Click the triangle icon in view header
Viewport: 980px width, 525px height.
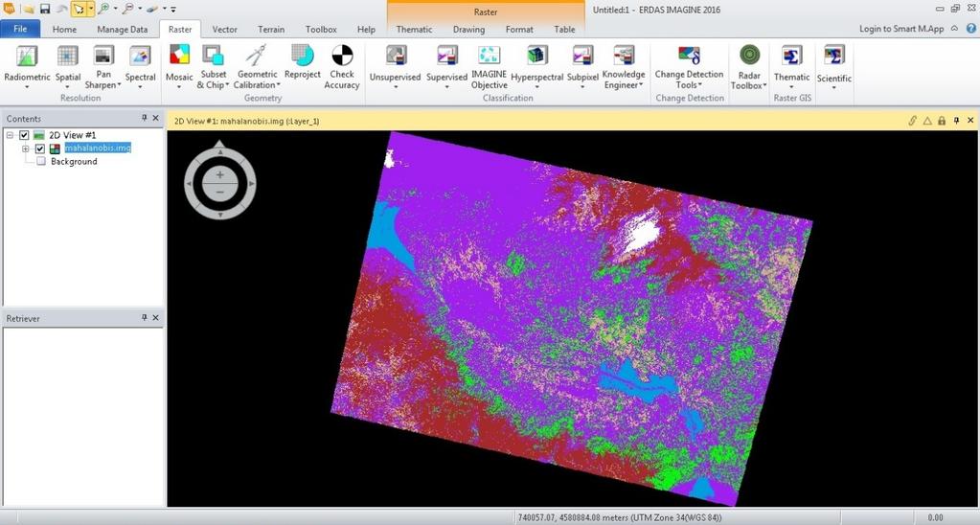pyautogui.click(x=927, y=121)
